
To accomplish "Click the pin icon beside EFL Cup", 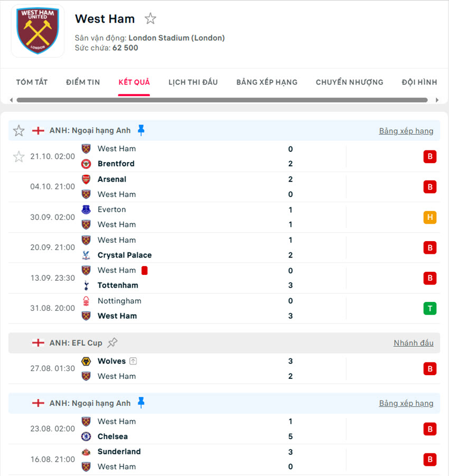I will [x=112, y=342].
